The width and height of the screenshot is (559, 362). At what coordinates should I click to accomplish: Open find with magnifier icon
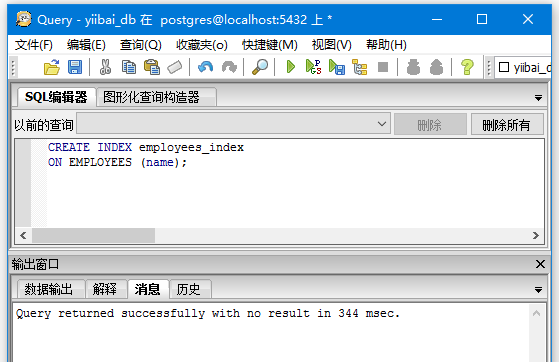pyautogui.click(x=260, y=67)
